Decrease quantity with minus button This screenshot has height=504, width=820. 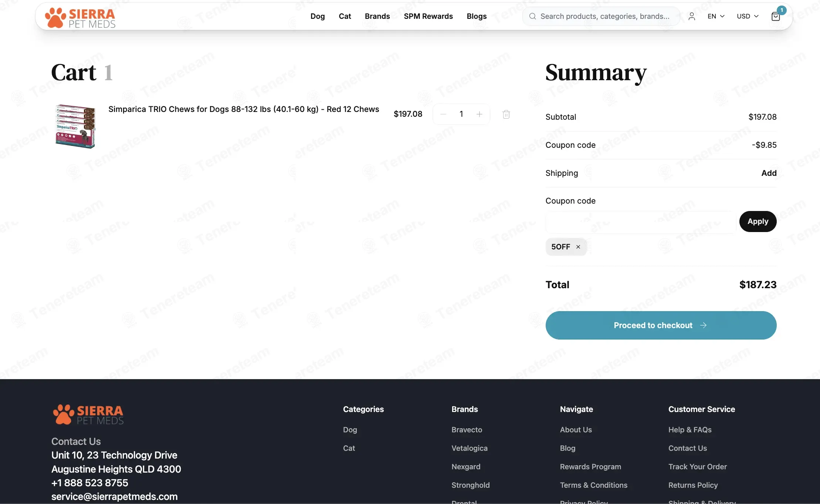(443, 114)
